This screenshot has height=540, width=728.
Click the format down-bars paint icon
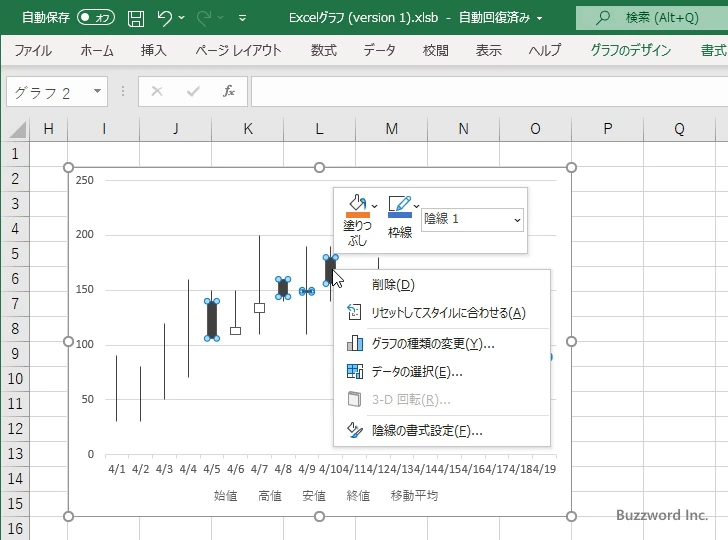point(355,430)
